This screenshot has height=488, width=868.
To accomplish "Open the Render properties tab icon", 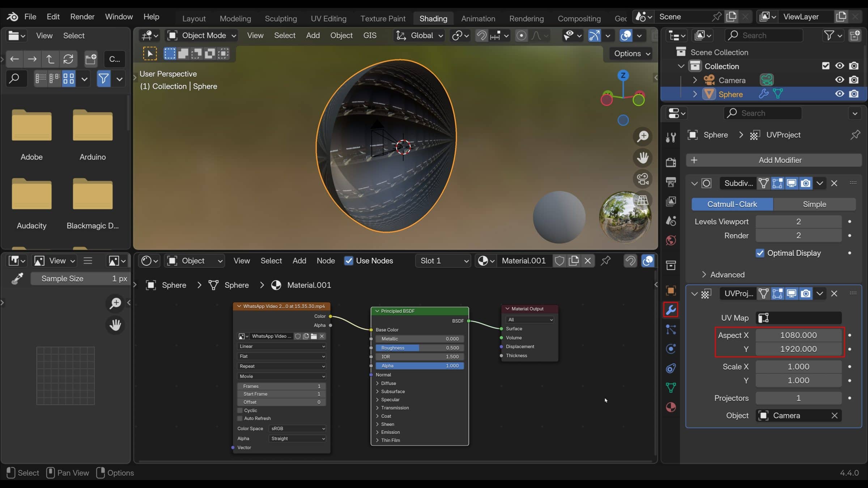I will click(x=671, y=162).
